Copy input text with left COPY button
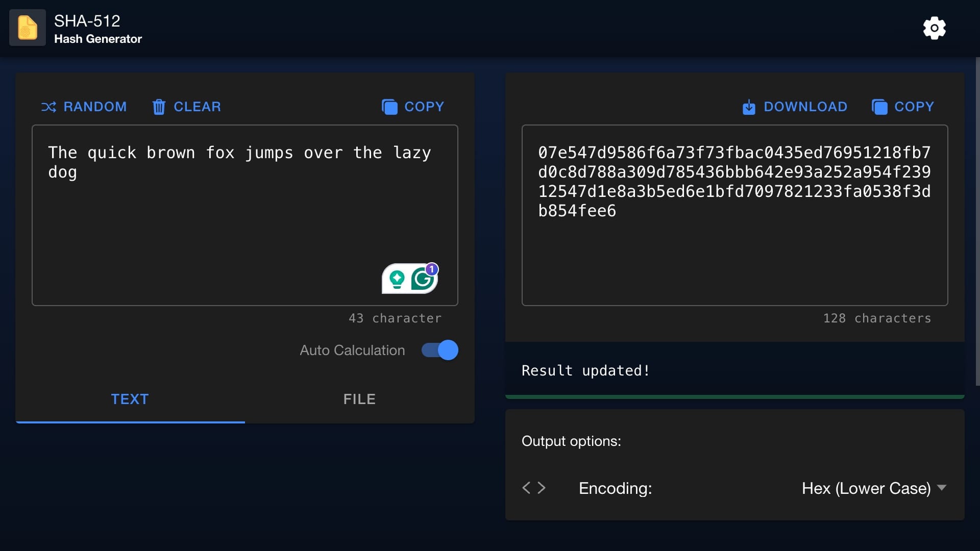The width and height of the screenshot is (980, 551). tap(413, 107)
